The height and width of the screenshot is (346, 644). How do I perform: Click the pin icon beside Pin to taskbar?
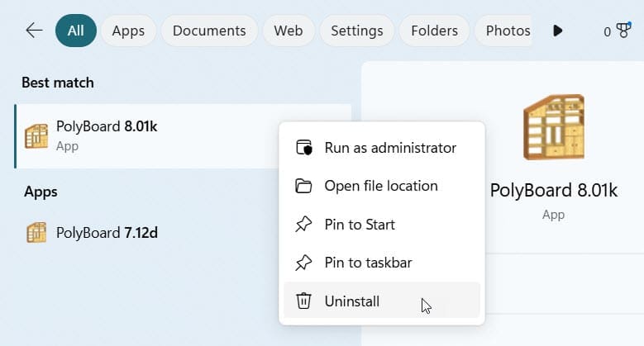[x=304, y=263]
